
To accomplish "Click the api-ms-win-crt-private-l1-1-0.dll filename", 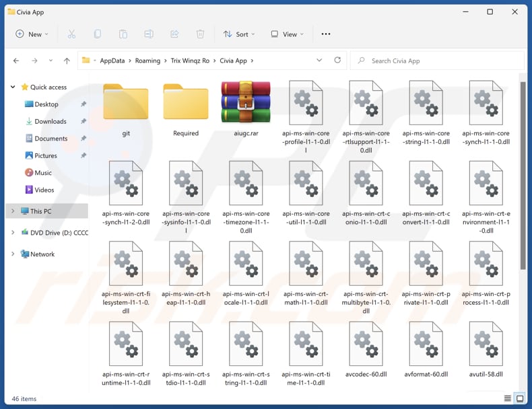I will (x=426, y=298).
